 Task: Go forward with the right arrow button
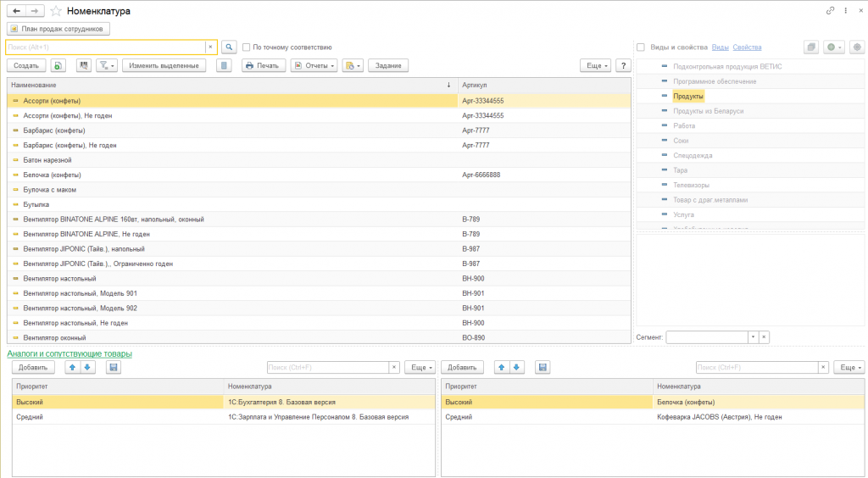pyautogui.click(x=35, y=10)
